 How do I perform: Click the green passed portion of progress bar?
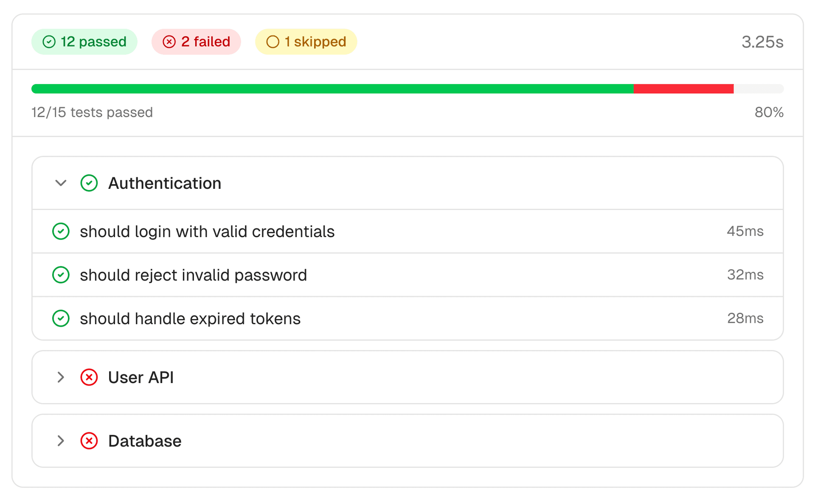(331, 89)
